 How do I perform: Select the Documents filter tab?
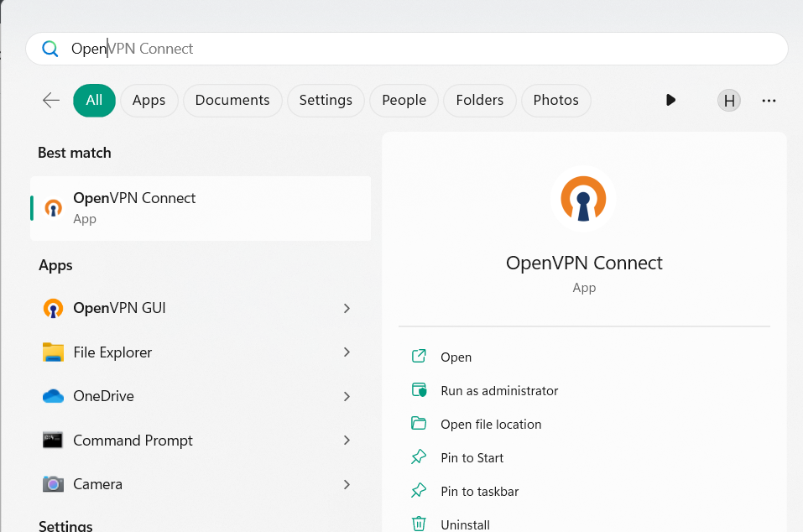(232, 100)
